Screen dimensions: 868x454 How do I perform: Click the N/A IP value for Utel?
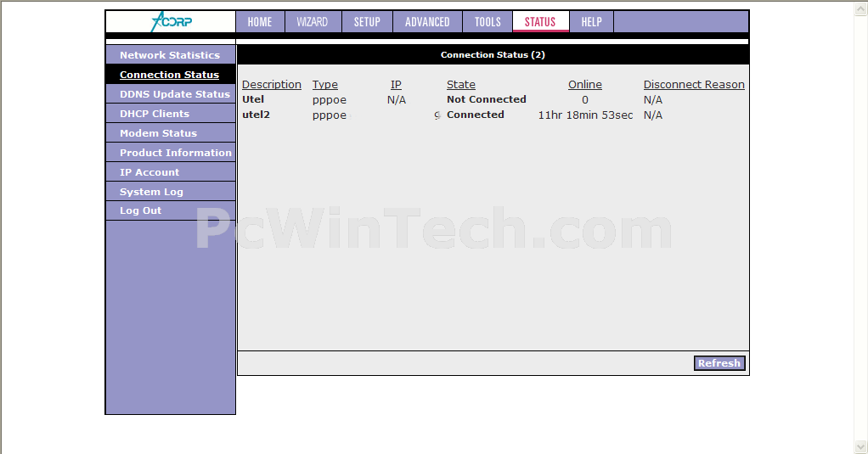pos(397,99)
